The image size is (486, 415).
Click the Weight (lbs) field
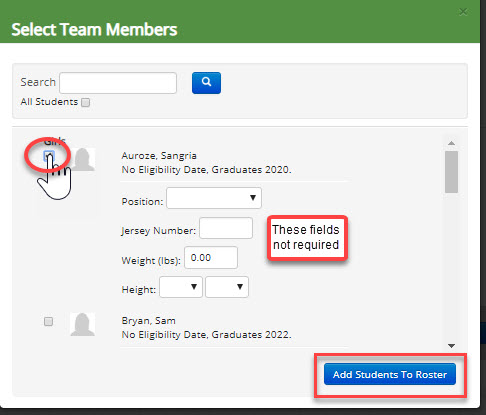211,257
